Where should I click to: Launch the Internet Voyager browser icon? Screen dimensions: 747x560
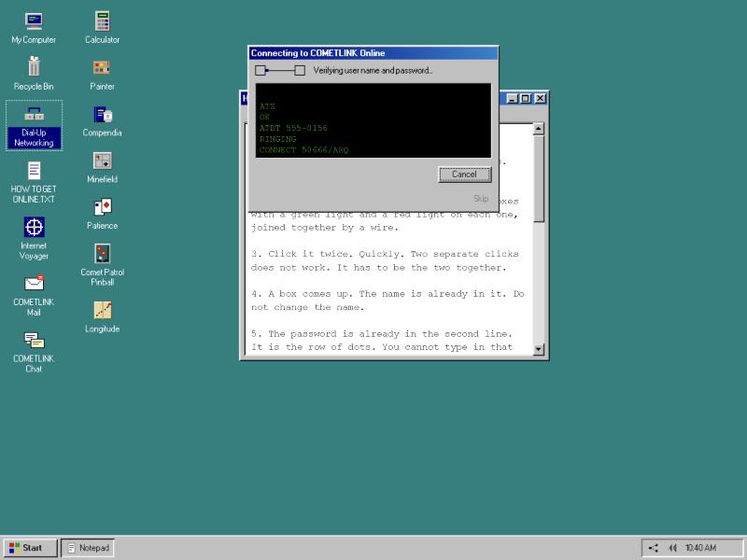(x=34, y=239)
